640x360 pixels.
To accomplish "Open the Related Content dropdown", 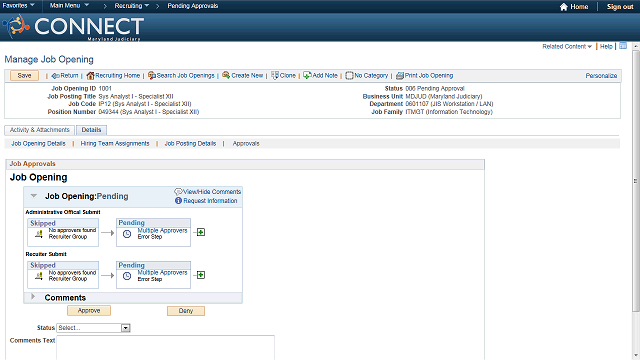I will [567, 47].
